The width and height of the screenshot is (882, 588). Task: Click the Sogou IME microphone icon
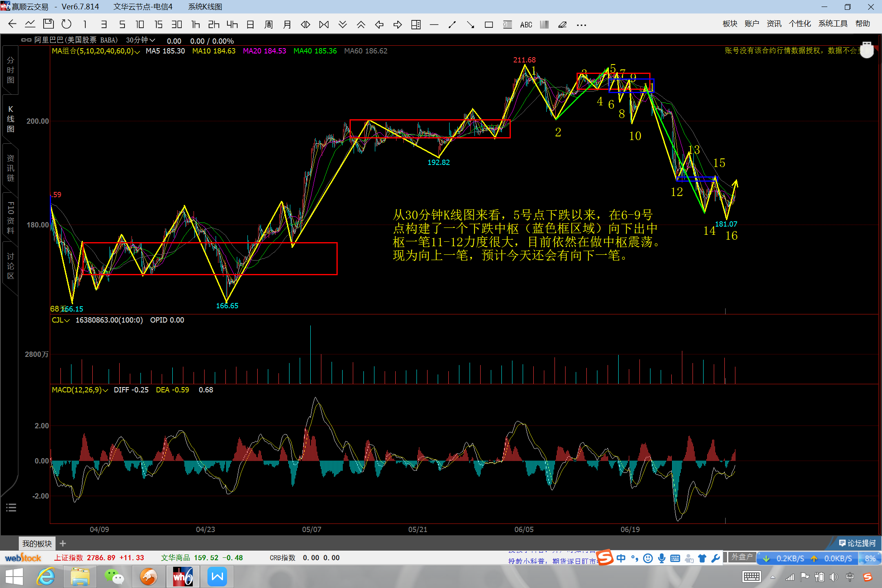[x=661, y=558]
